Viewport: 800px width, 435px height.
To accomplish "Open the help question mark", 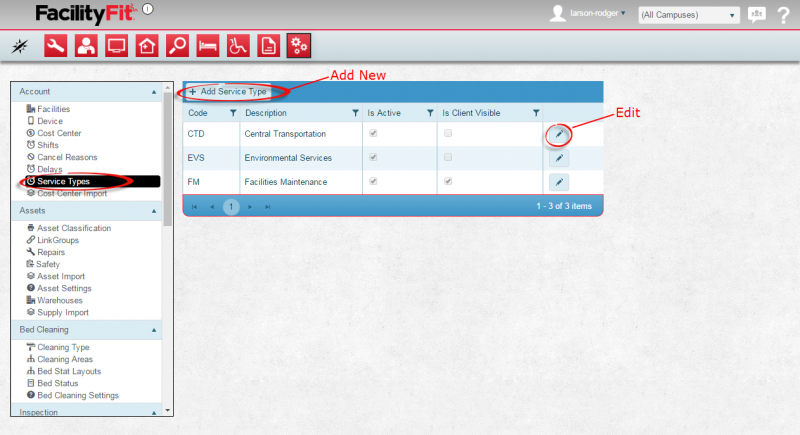I will click(784, 15).
